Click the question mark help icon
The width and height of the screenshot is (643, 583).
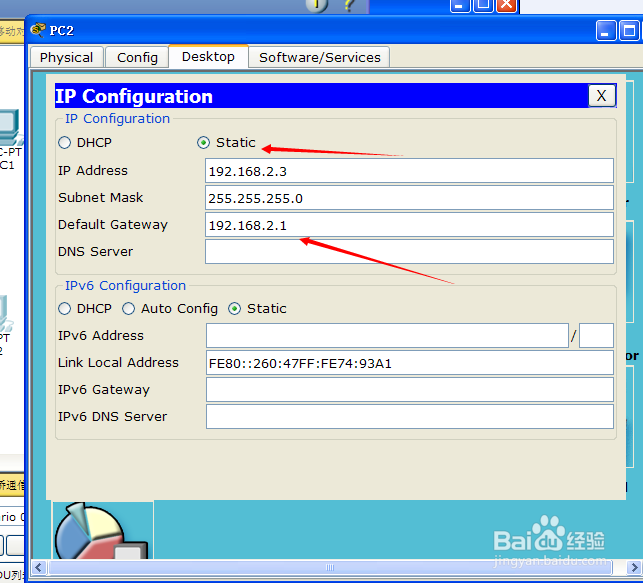pos(349,5)
